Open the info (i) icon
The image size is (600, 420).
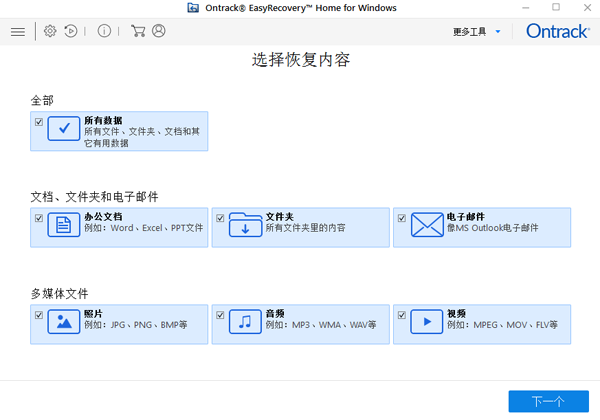(104, 32)
